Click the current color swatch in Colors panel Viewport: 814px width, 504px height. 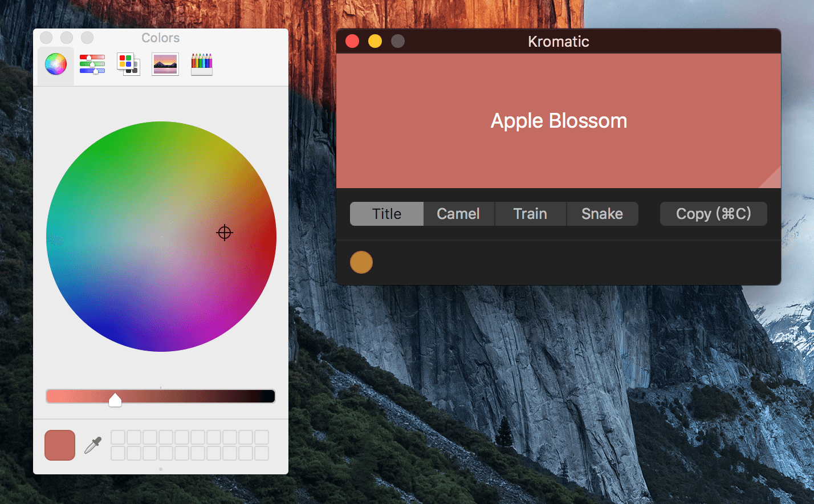60,445
